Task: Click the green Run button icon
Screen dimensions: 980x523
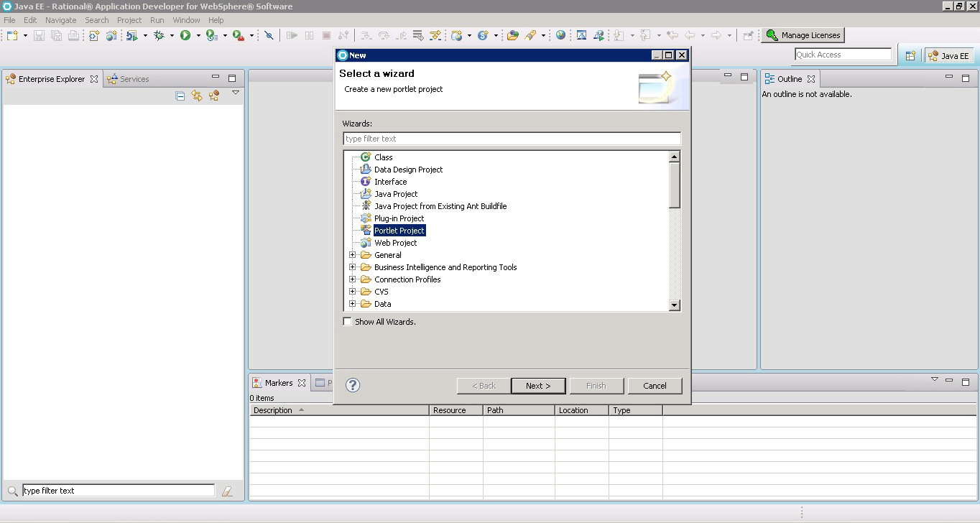Action: [x=185, y=35]
